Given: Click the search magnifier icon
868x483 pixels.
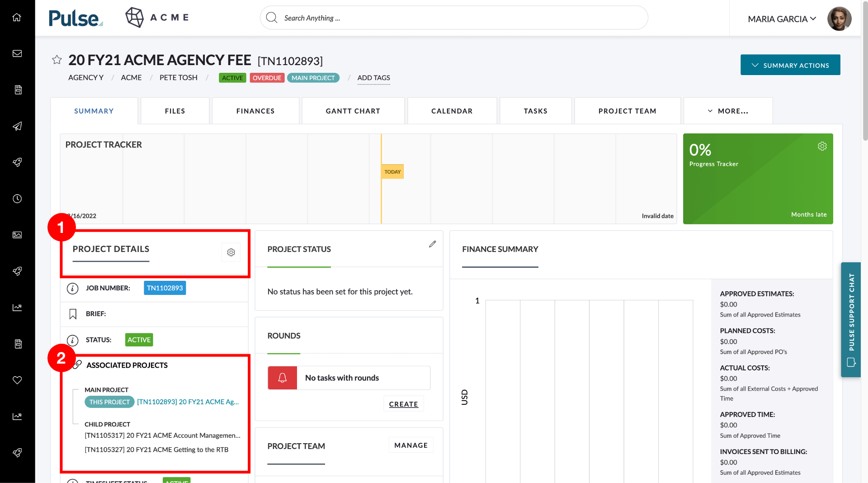Looking at the screenshot, I should click(x=272, y=18).
